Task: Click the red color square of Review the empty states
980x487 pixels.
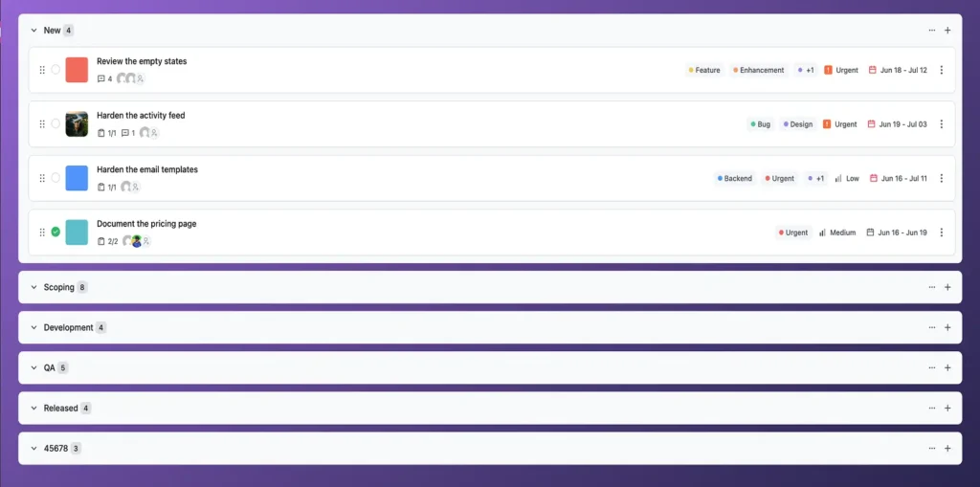Action: (x=77, y=70)
